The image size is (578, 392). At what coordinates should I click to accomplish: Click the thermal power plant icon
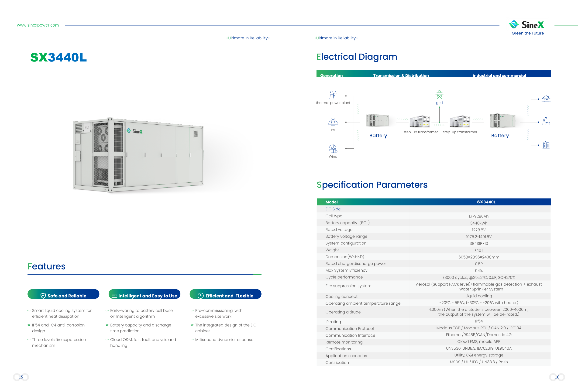pos(333,95)
